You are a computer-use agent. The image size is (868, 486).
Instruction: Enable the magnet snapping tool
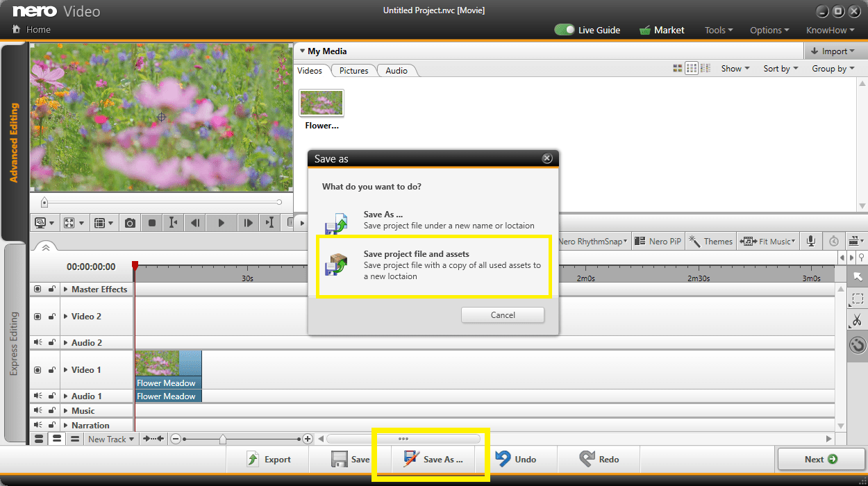coord(857,344)
